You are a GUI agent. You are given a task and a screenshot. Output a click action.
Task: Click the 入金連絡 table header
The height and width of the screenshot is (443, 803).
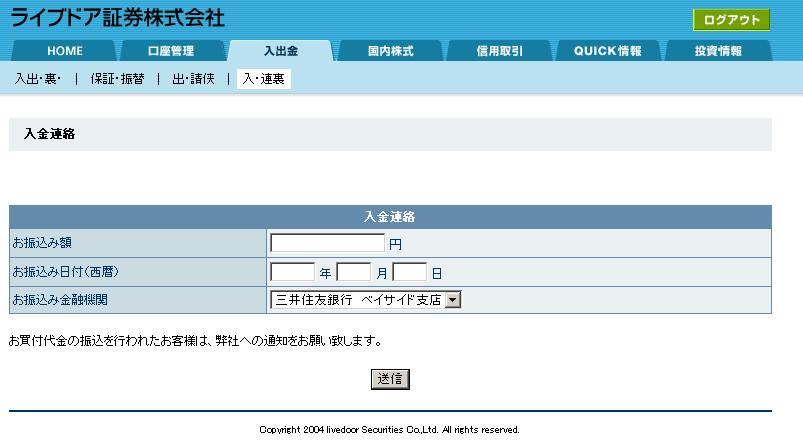(x=390, y=217)
